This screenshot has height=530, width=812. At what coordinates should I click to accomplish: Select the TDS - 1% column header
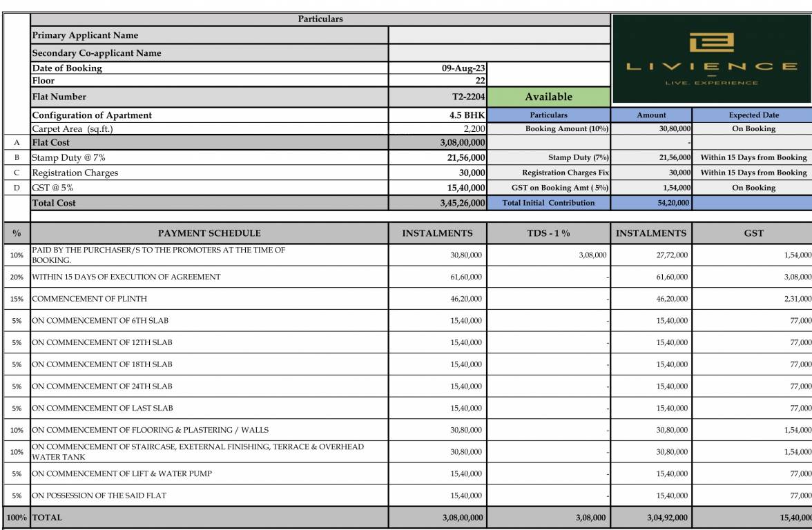pos(548,233)
